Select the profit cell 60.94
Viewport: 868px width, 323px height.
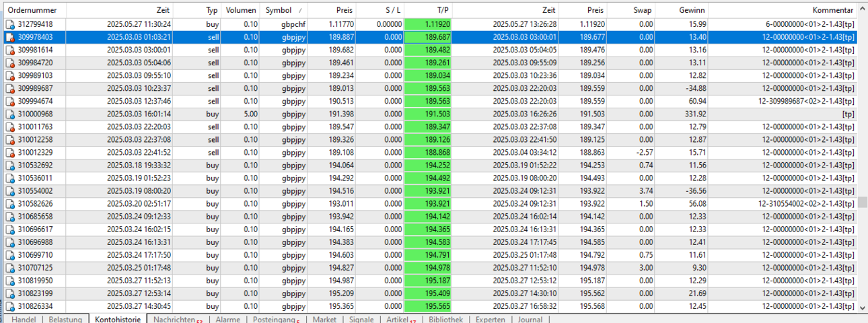(x=696, y=101)
